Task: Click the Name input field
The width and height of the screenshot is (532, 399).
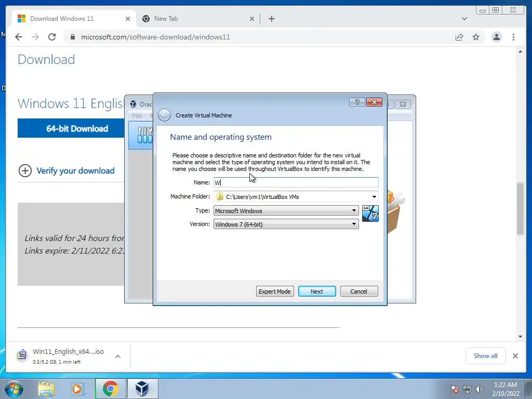Action: tap(296, 182)
